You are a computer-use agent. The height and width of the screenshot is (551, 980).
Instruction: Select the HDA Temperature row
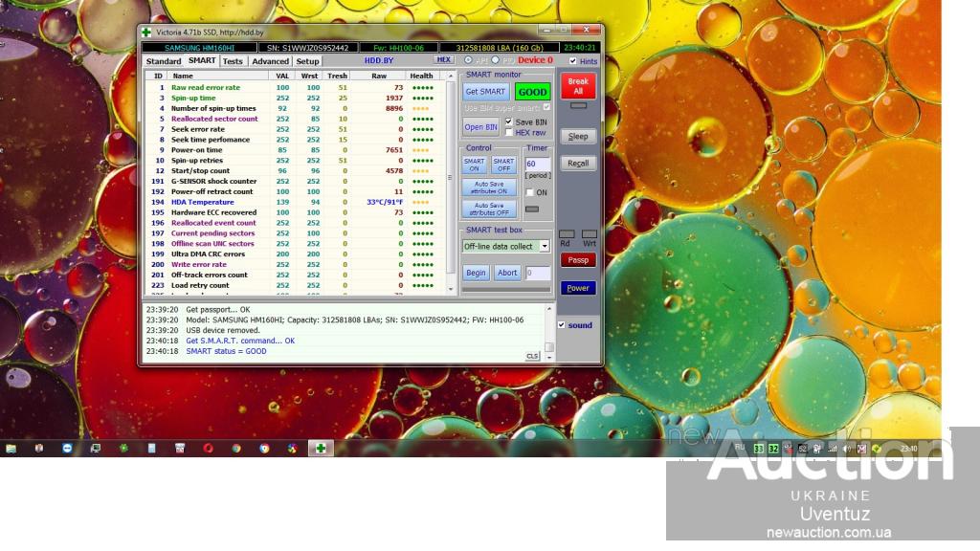point(295,202)
